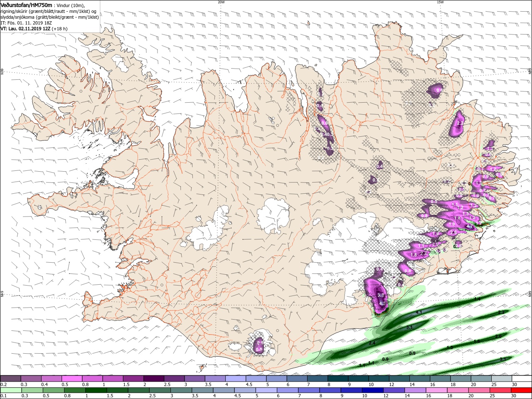Click the '15W' longitude label
Screen dimensions: 532x399
pos(440,2)
